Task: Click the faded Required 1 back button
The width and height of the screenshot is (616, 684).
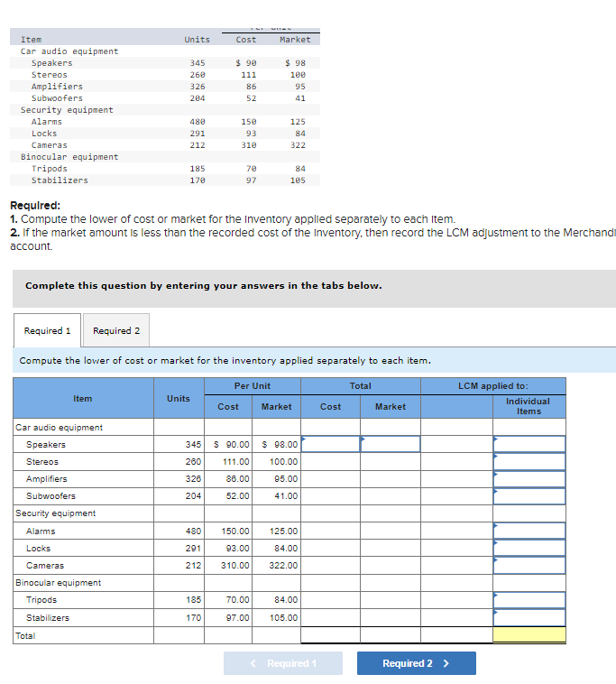Action: 283,663
